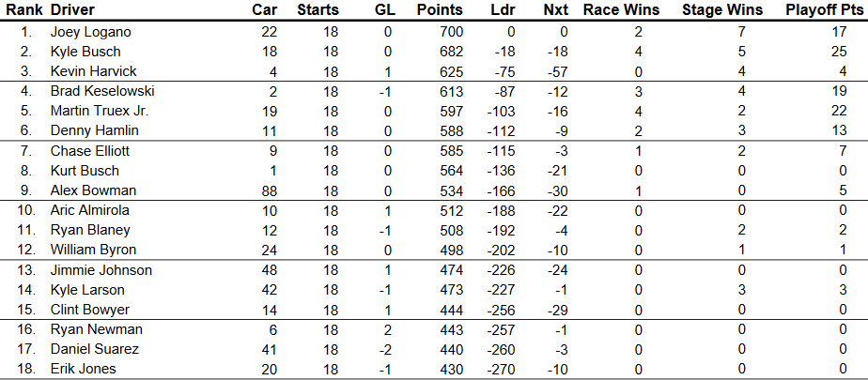This screenshot has width=868, height=380.
Task: Select the Playoff Pts column header
Action: (x=826, y=10)
